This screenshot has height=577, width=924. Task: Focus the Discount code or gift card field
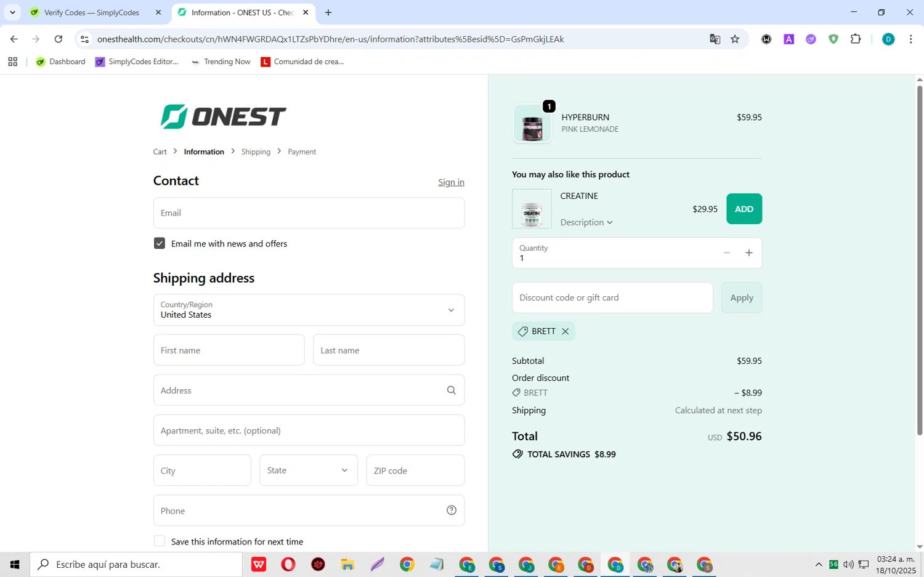point(612,297)
